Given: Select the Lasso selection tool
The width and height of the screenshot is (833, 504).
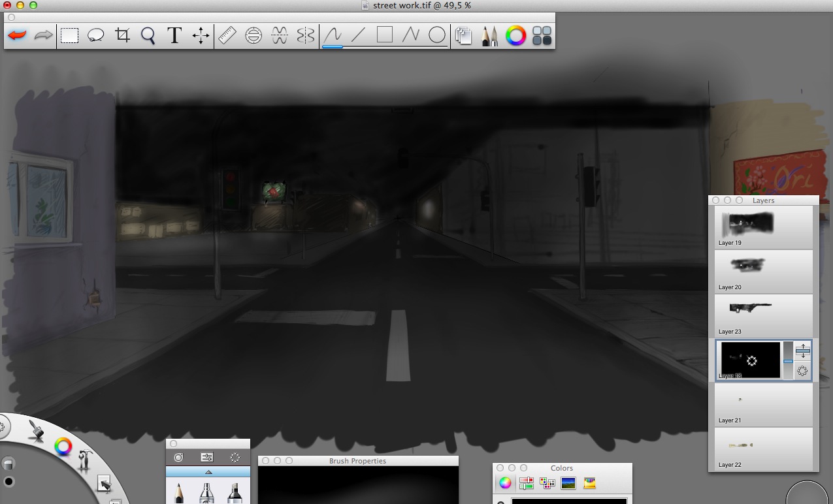Looking at the screenshot, I should pos(96,35).
